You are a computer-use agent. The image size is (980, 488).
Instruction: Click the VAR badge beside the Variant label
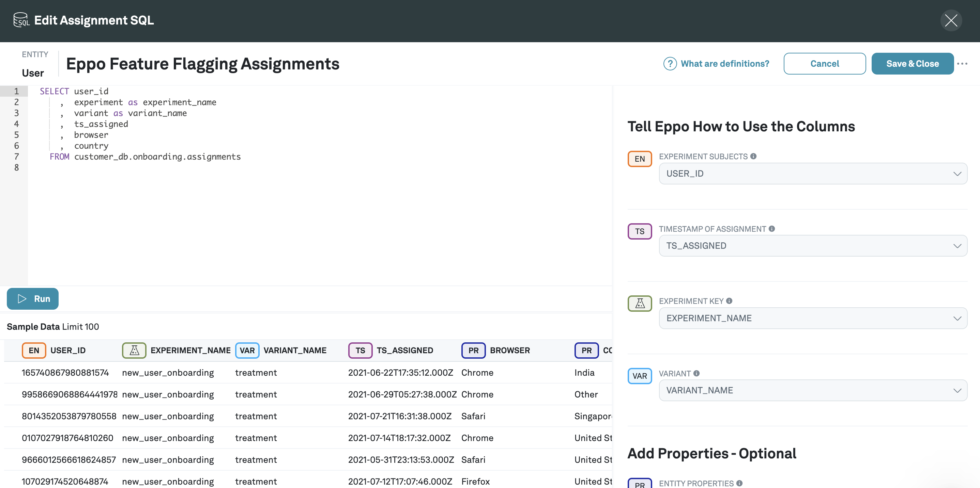coord(640,376)
